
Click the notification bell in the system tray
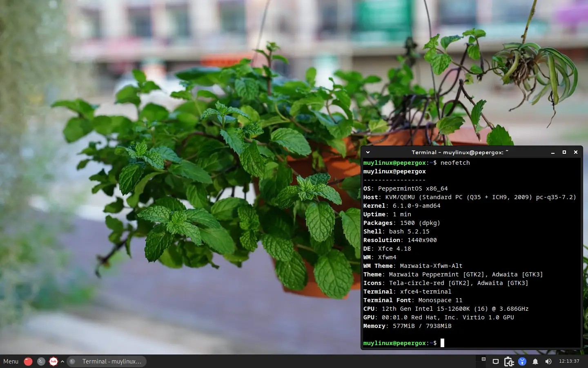[535, 361]
